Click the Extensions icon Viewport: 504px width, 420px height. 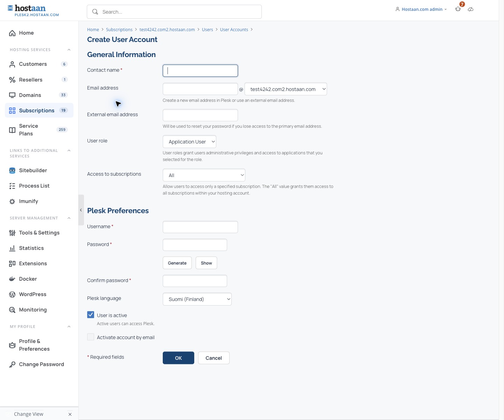pyautogui.click(x=12, y=264)
